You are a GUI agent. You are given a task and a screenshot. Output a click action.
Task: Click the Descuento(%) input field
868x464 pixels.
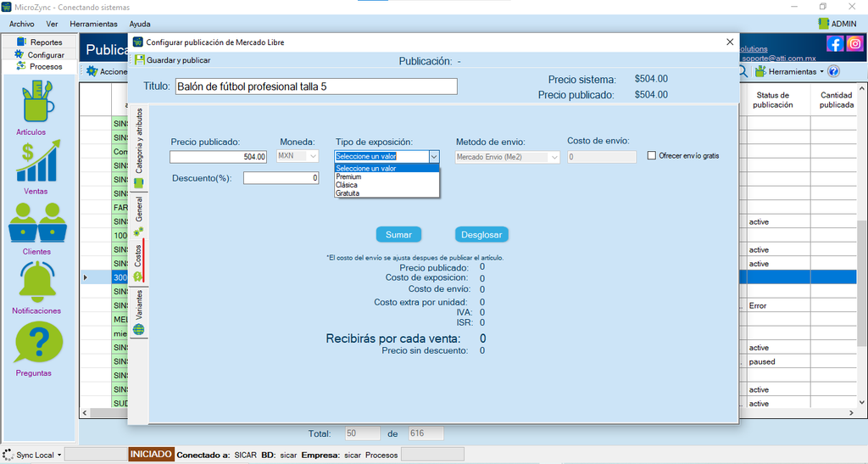(x=281, y=178)
